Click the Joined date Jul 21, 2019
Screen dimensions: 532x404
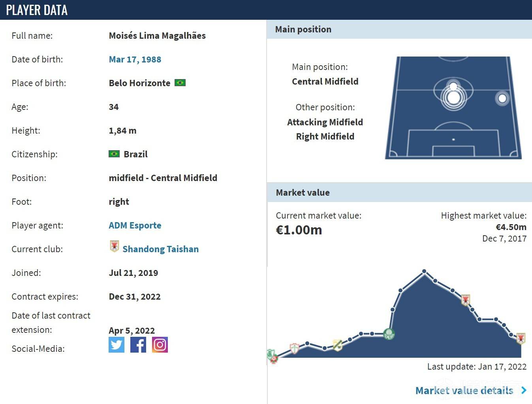tap(133, 273)
